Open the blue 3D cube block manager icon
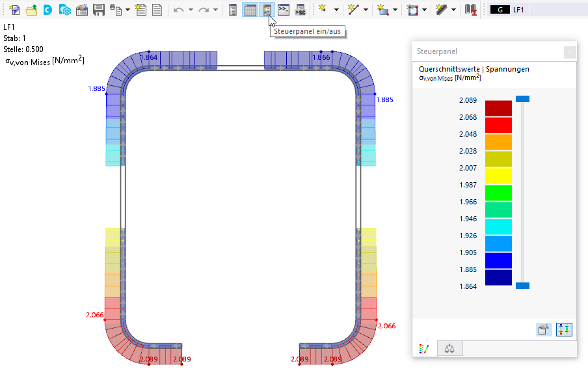This screenshot has height=382, width=588. 65,10
